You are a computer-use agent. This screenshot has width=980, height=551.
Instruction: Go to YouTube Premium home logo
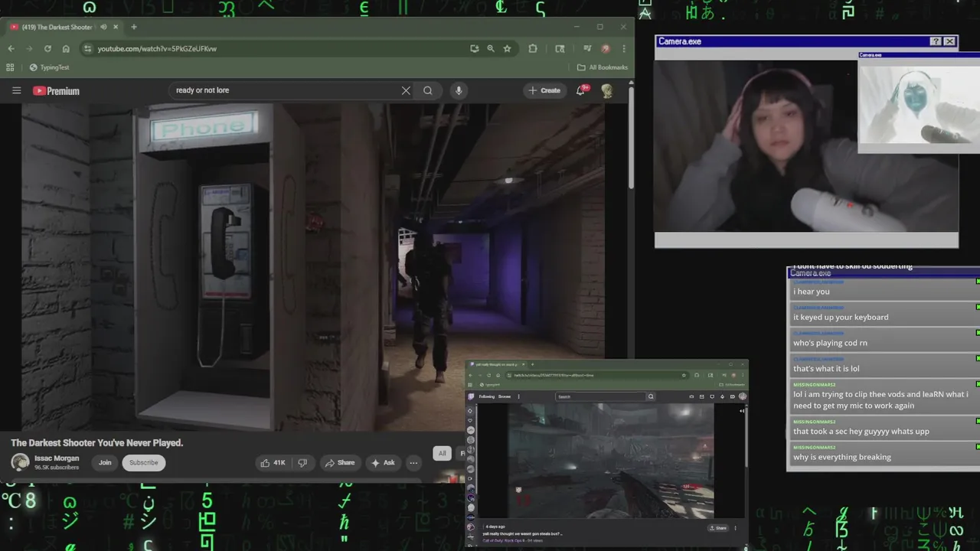(56, 90)
